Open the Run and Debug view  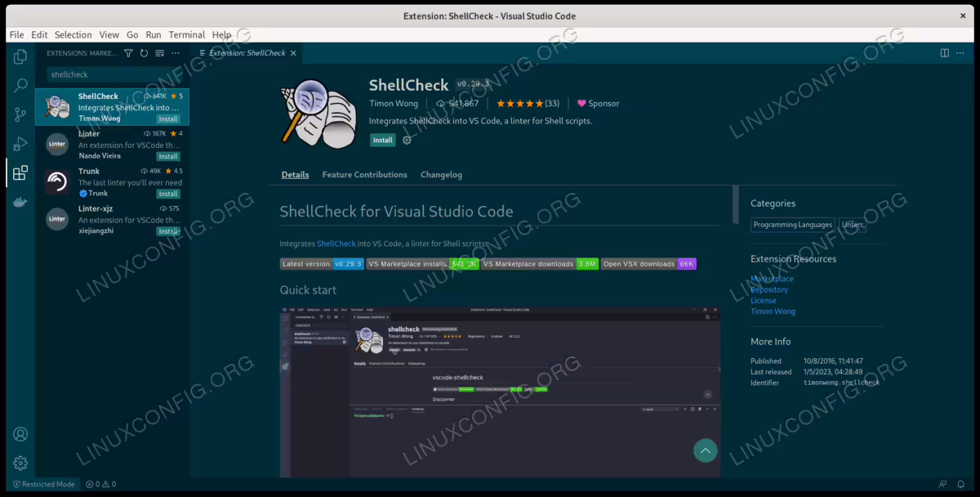tap(20, 144)
